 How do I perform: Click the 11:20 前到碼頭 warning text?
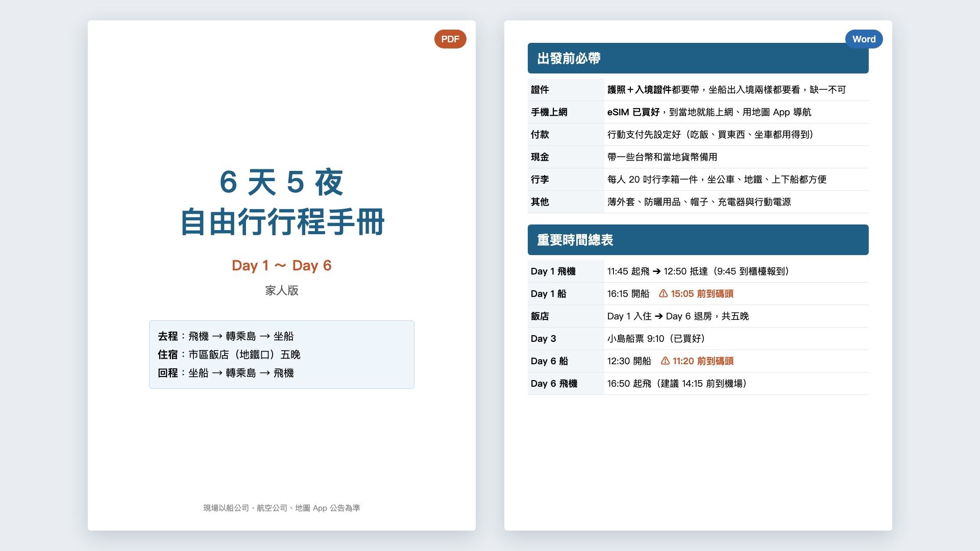click(x=703, y=361)
